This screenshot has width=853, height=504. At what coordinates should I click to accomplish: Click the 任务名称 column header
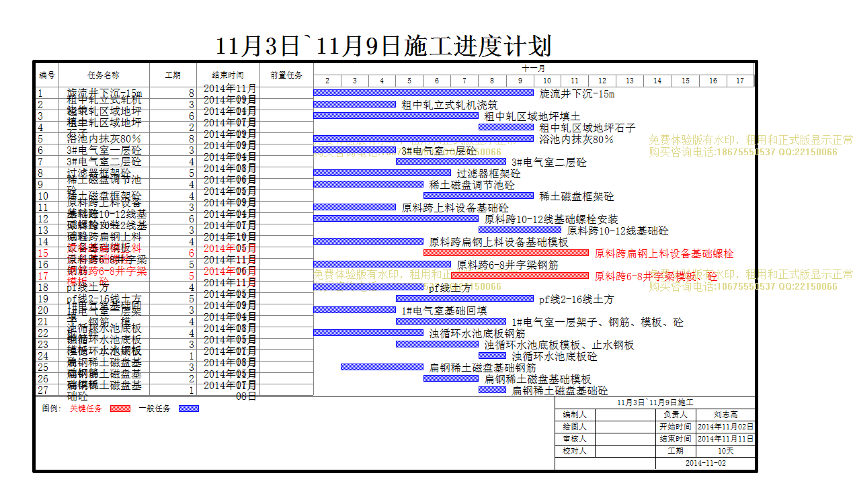point(104,75)
